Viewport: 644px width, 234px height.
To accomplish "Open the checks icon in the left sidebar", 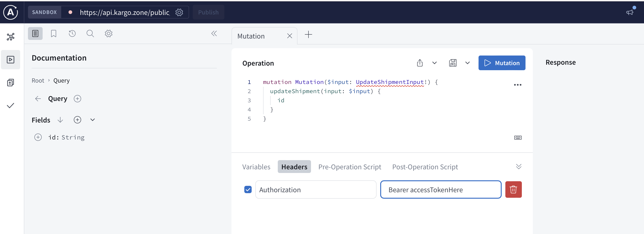I will click(11, 105).
